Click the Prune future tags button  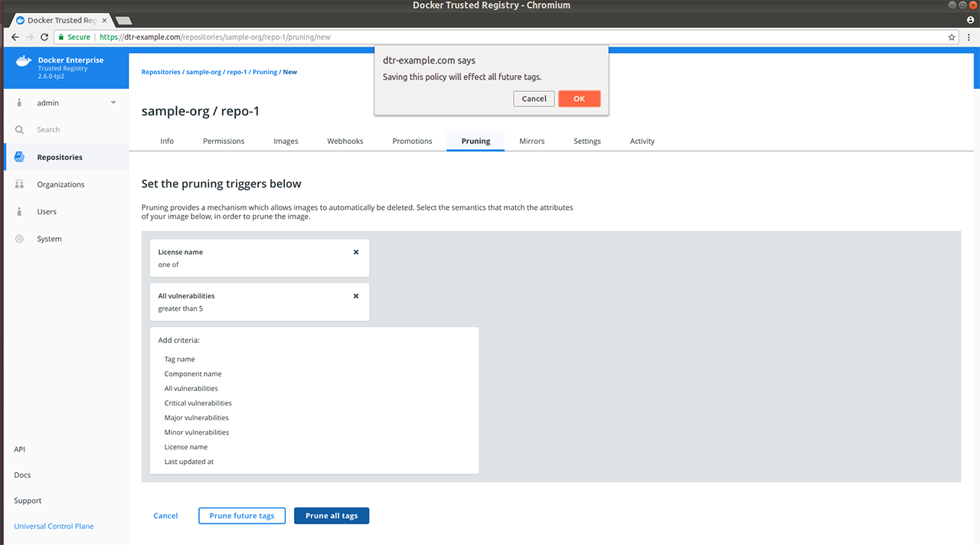point(242,516)
